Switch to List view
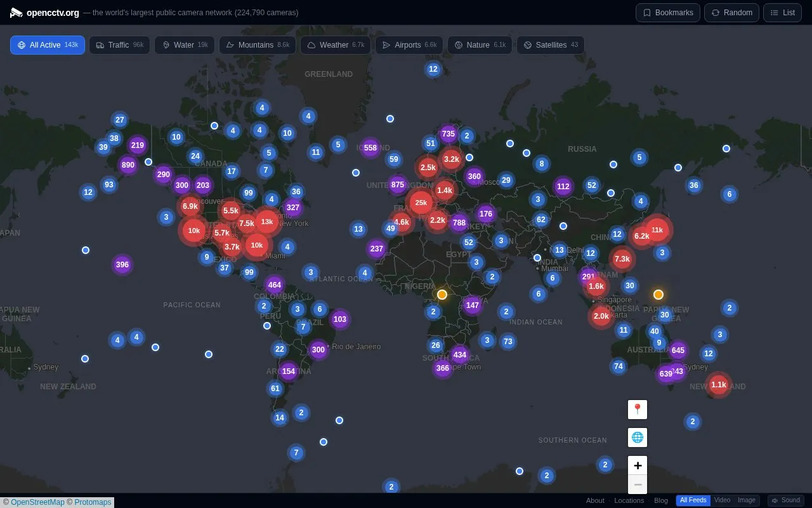812x508 pixels. coord(782,13)
